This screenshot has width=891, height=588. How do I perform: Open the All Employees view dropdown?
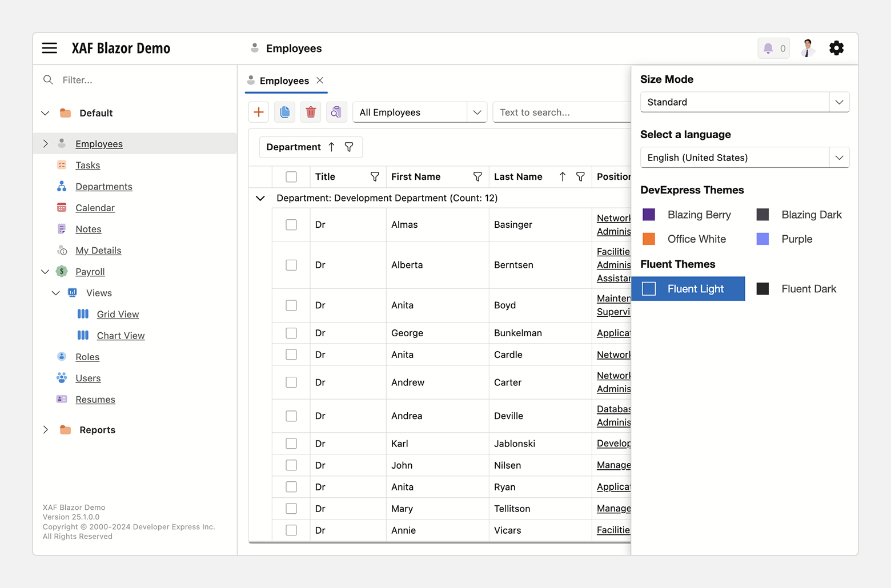(477, 112)
